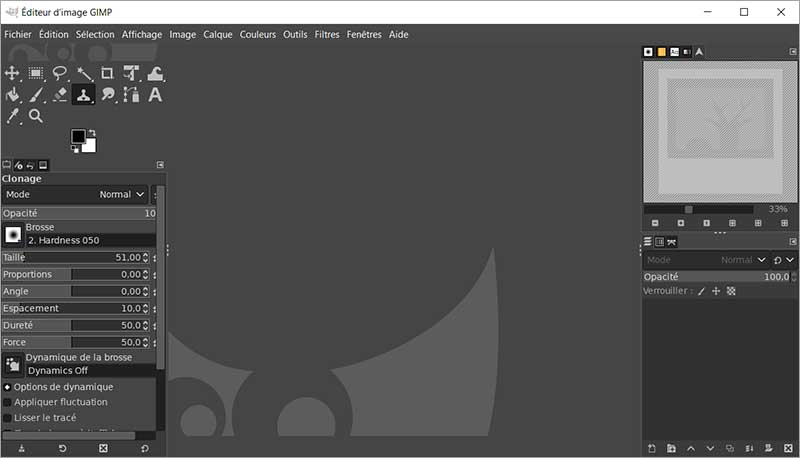This screenshot has height=458, width=800.
Task: Select the Eraser tool
Action: pyautogui.click(x=60, y=95)
